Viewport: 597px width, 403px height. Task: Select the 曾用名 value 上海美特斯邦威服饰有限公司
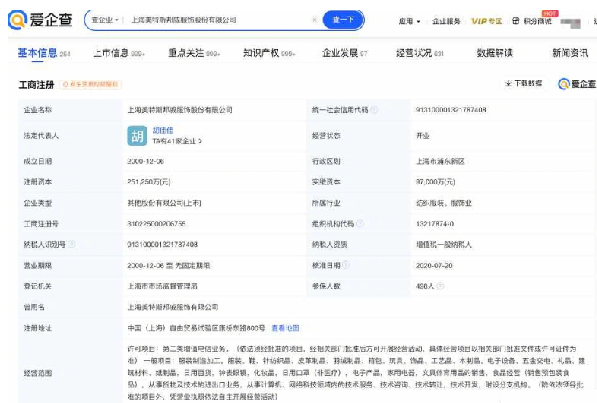click(173, 307)
